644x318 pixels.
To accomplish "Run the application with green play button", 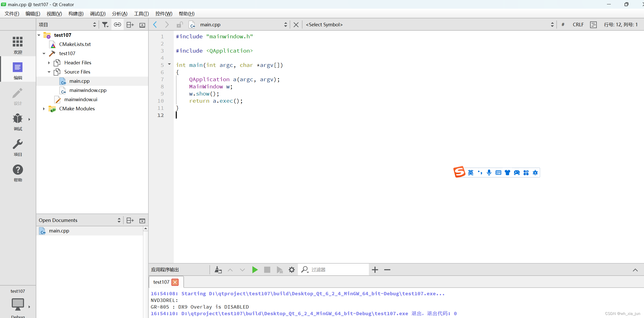I will (254, 269).
